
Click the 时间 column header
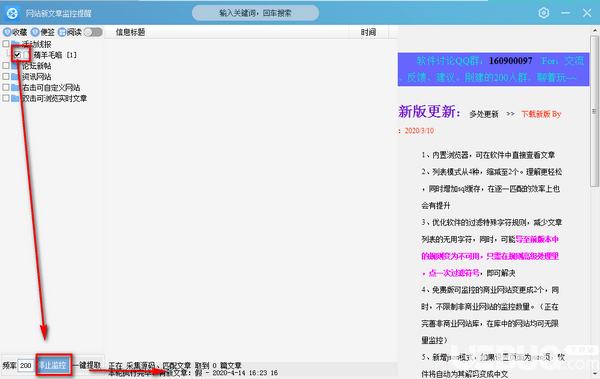pyautogui.click(x=368, y=32)
